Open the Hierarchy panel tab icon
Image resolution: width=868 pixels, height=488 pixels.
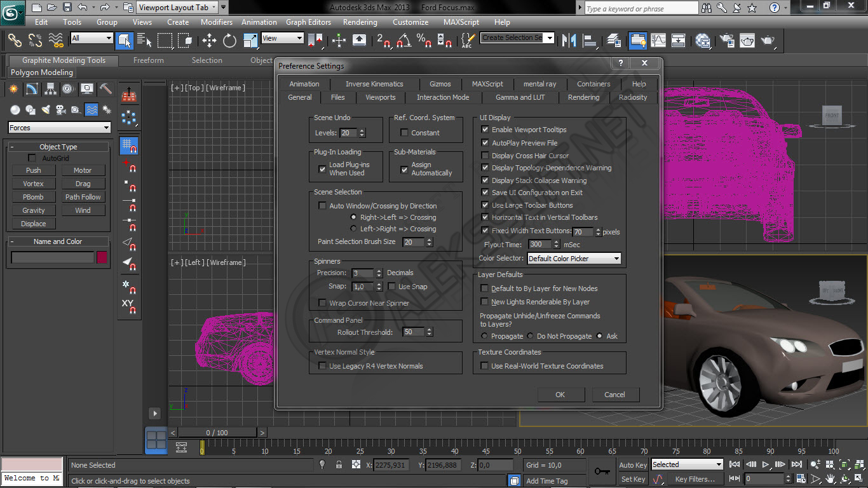(50, 89)
